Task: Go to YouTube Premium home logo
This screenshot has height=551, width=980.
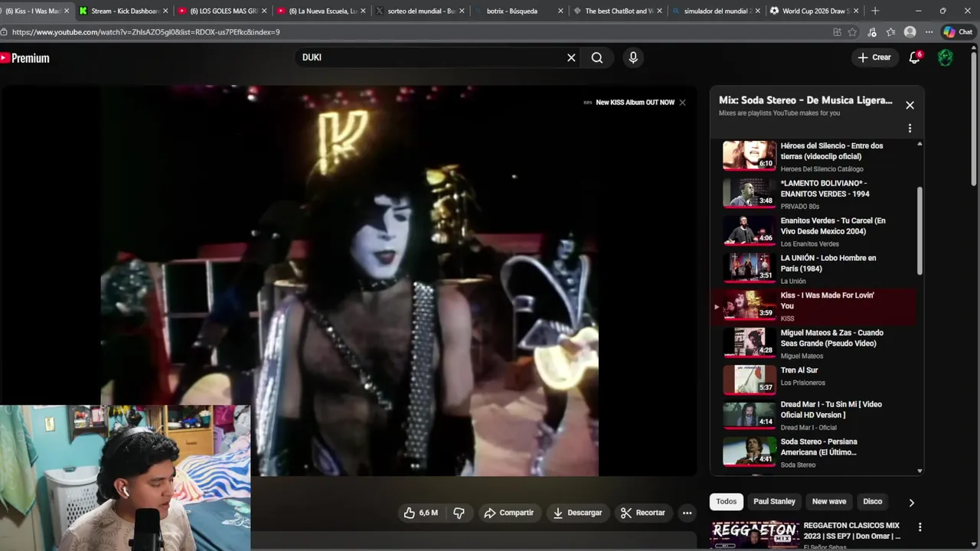Action: point(24,57)
